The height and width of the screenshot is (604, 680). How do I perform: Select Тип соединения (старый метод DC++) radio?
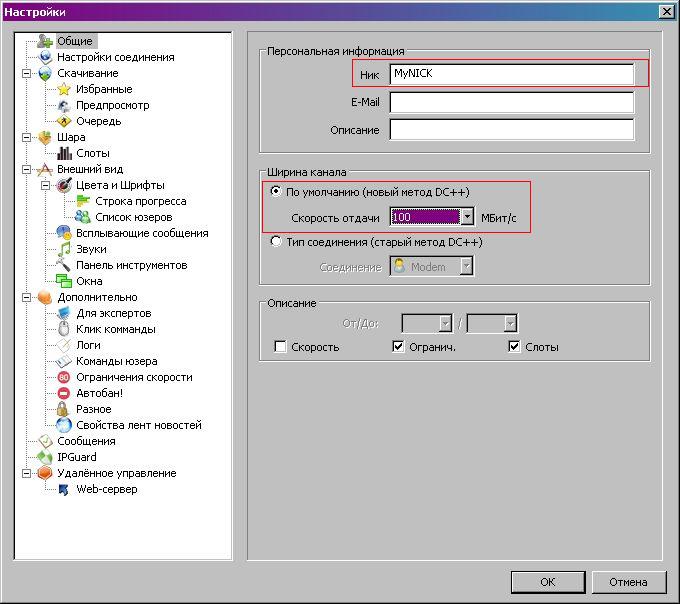pos(277,242)
